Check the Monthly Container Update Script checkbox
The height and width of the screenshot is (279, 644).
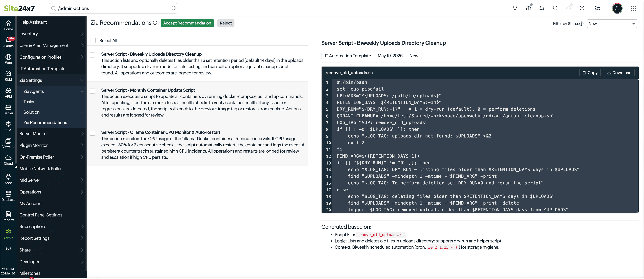(x=93, y=91)
